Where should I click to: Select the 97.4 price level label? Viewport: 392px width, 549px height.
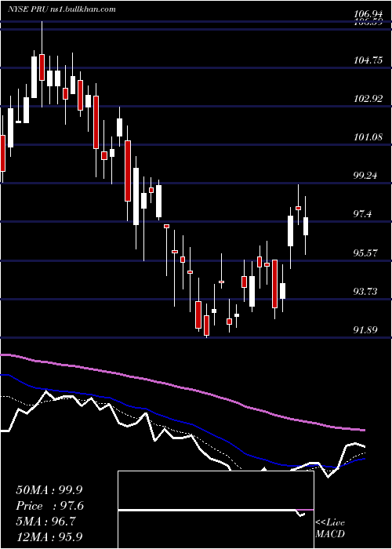pos(363,214)
